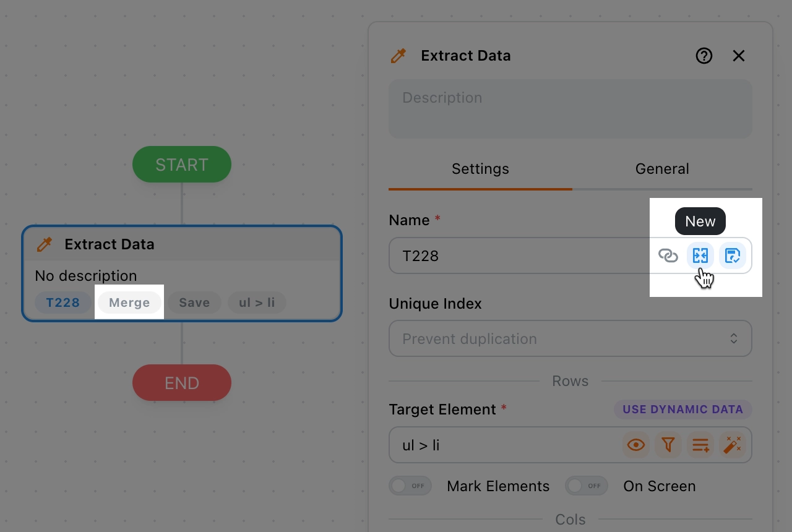Screen dimensions: 792x532
Task: Open the Unique Index dropdown
Action: [x=570, y=338]
